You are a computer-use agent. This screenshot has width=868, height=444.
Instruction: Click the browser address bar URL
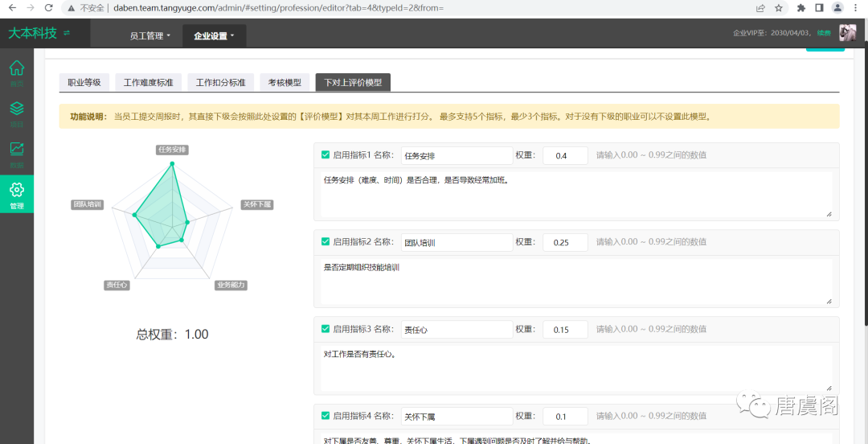click(278, 8)
